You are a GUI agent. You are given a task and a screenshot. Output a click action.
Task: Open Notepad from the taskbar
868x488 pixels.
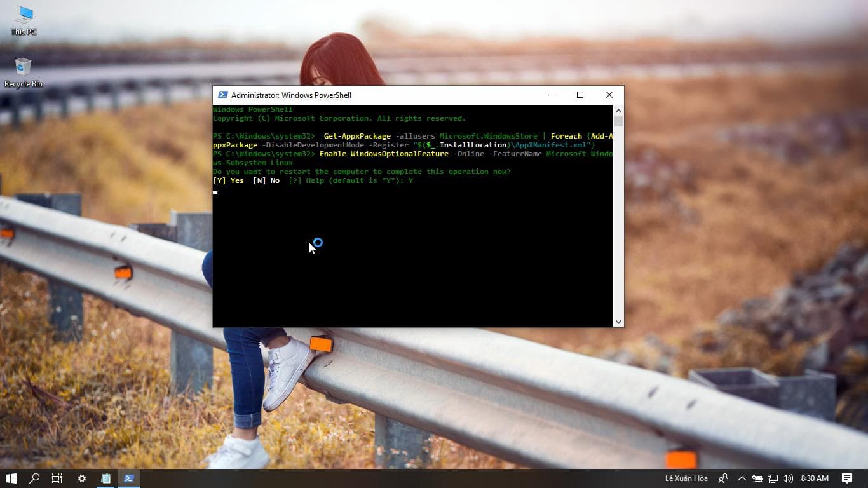(105, 478)
